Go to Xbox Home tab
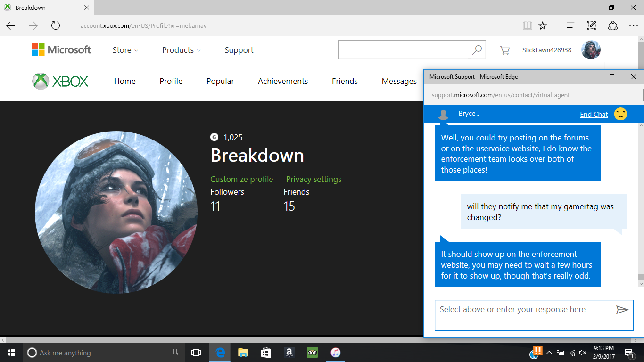This screenshot has height=362, width=644. [125, 81]
